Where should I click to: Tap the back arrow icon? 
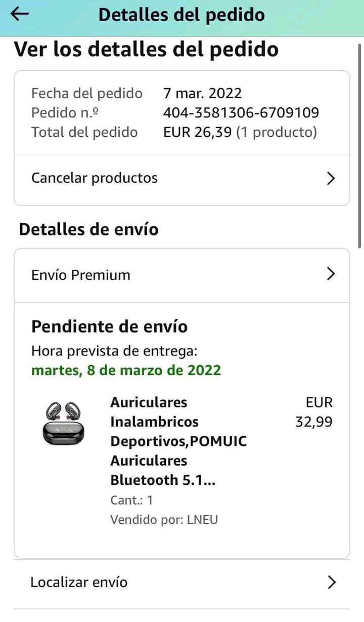tap(20, 14)
